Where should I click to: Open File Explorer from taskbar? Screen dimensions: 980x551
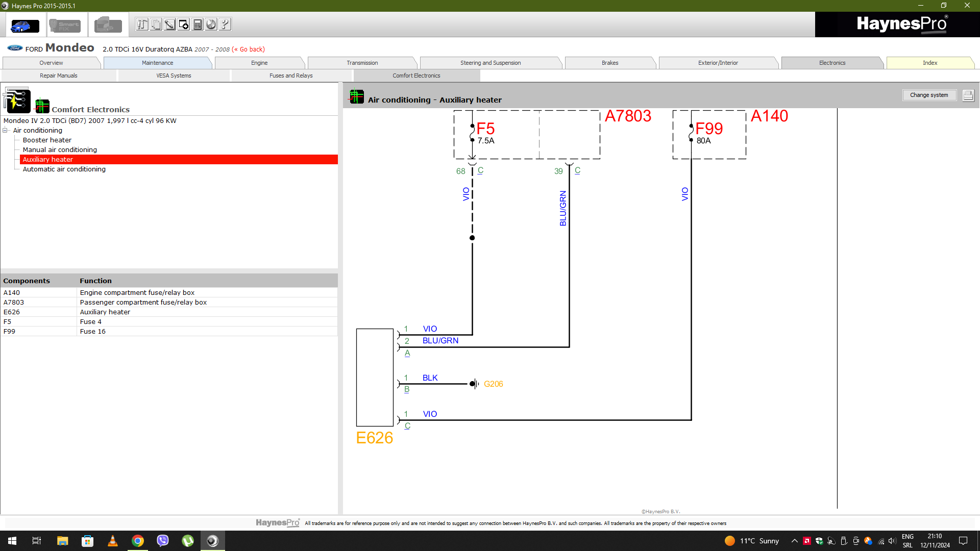point(62,541)
